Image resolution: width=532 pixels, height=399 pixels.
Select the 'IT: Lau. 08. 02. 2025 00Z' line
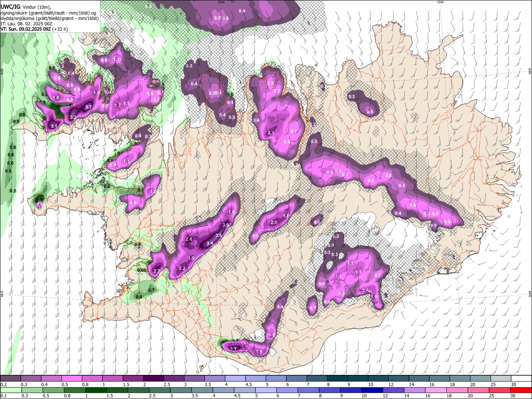(x=26, y=24)
